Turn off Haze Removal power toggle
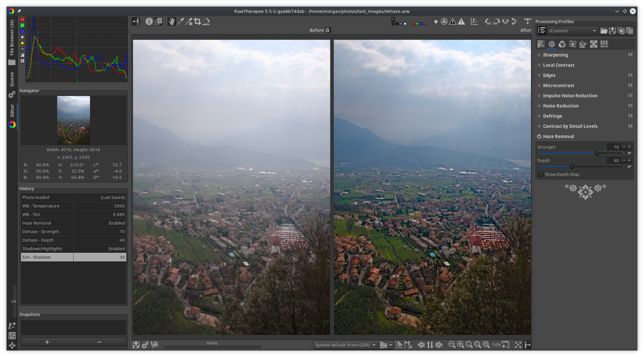 (x=539, y=136)
